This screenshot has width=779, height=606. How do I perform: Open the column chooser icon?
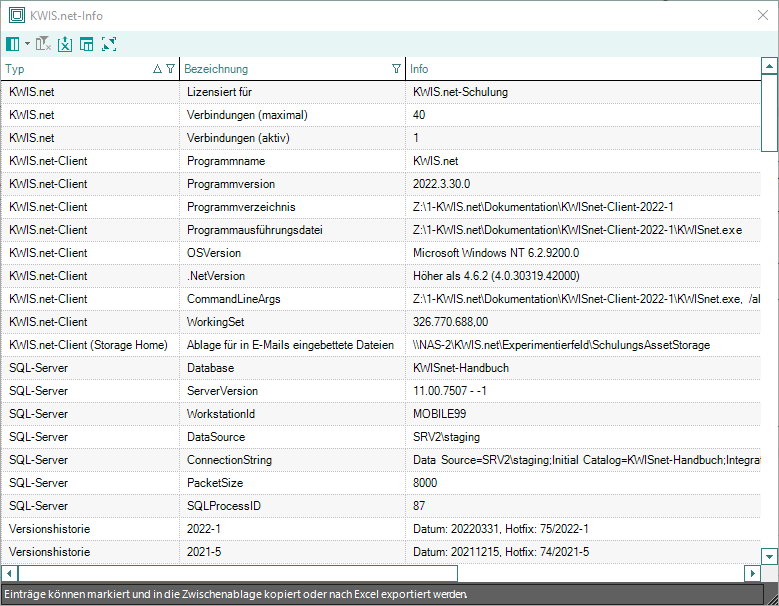point(13,44)
